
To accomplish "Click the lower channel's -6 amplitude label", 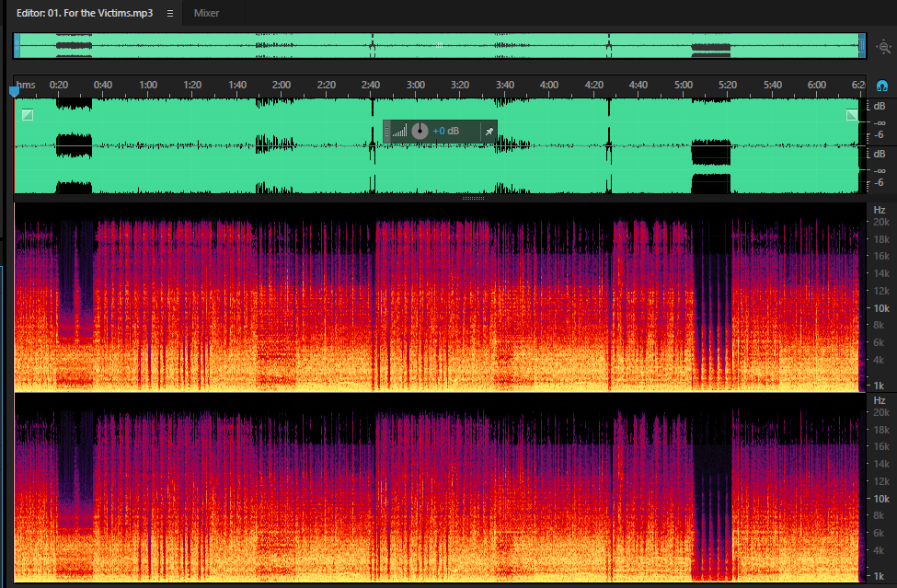I will pos(878,182).
